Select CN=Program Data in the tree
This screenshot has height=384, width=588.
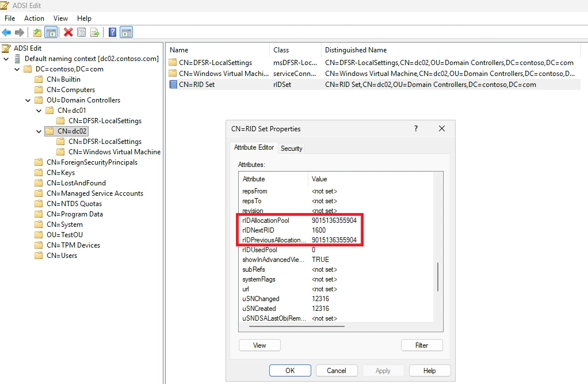[x=75, y=214]
